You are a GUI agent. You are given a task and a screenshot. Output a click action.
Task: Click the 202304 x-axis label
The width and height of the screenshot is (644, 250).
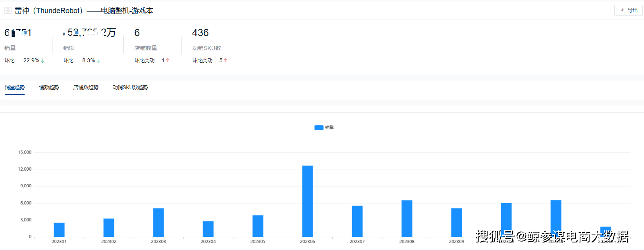[208, 242]
